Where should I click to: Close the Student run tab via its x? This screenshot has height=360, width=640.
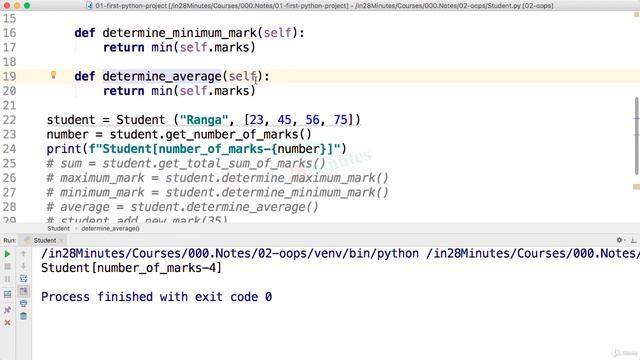(x=61, y=241)
